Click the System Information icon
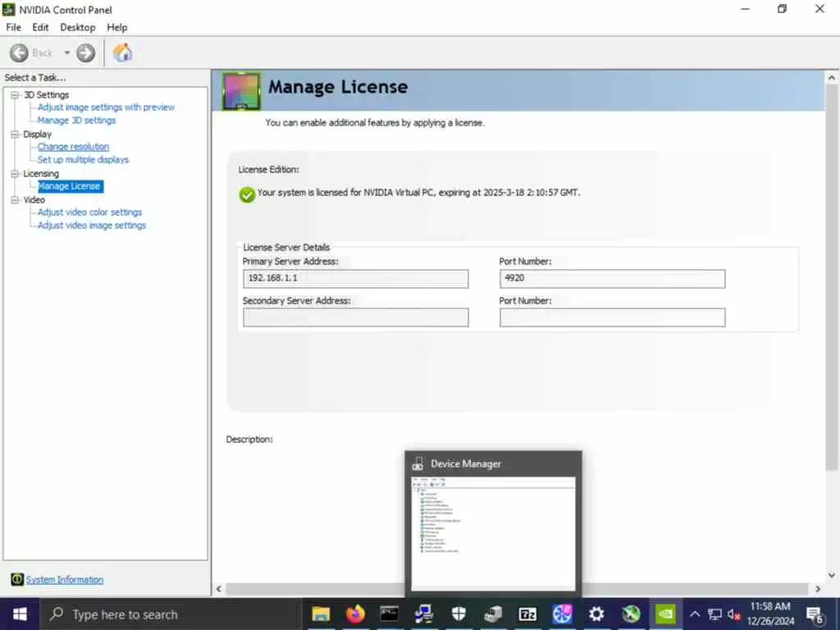Screen dimensions: 840x630 tap(17, 579)
